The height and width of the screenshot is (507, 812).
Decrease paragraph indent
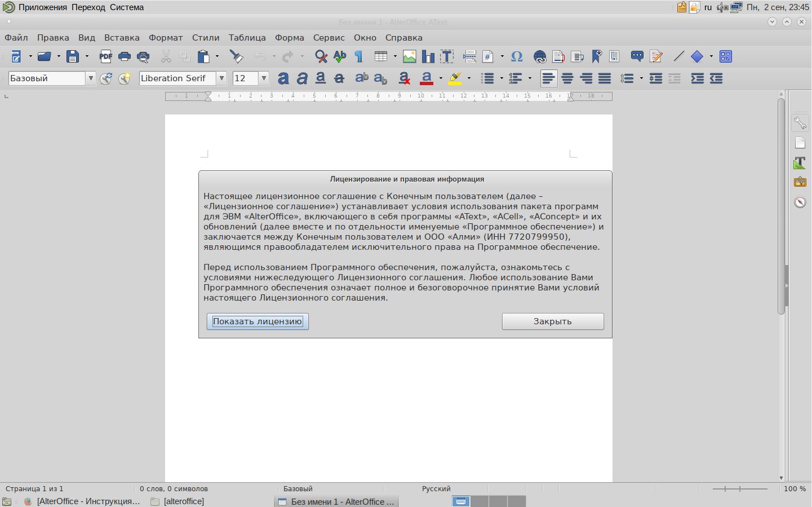tap(716, 78)
